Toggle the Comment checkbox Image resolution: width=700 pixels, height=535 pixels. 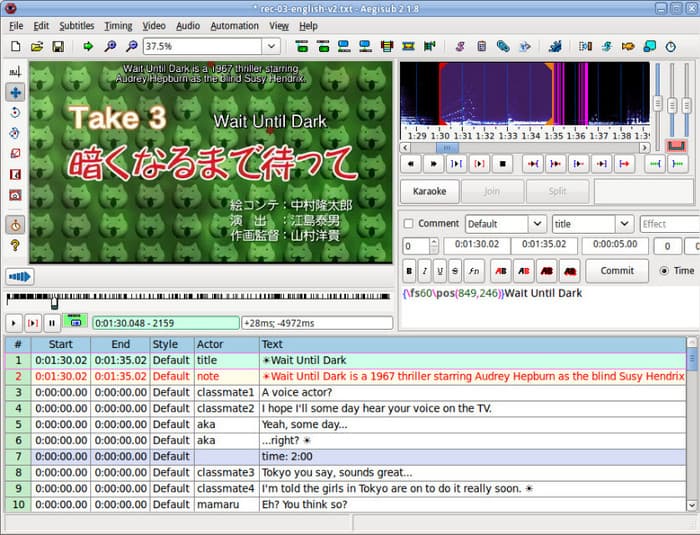tap(408, 223)
